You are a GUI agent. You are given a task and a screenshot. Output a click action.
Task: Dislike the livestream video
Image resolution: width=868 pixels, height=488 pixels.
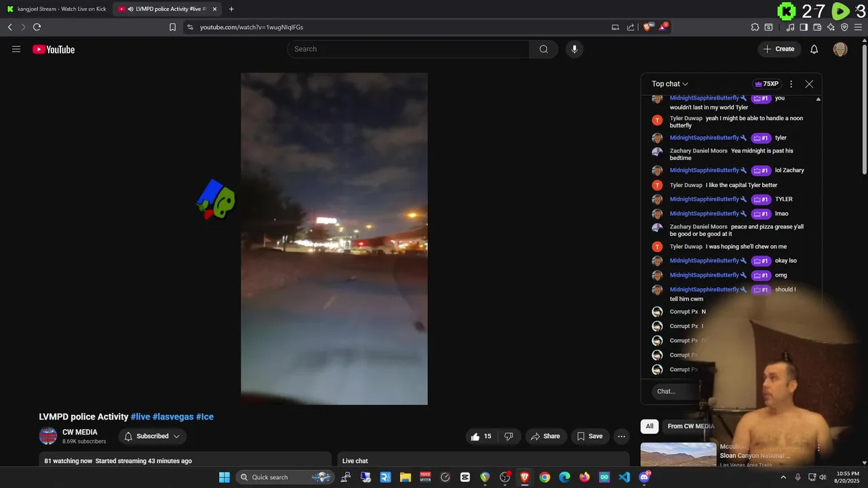509,436
